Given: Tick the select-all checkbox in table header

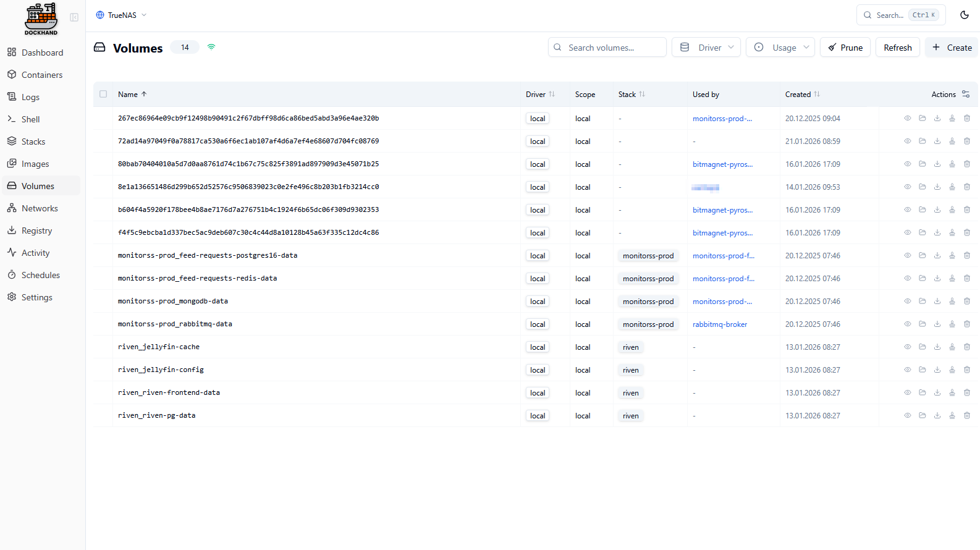Looking at the screenshot, I should [x=103, y=95].
